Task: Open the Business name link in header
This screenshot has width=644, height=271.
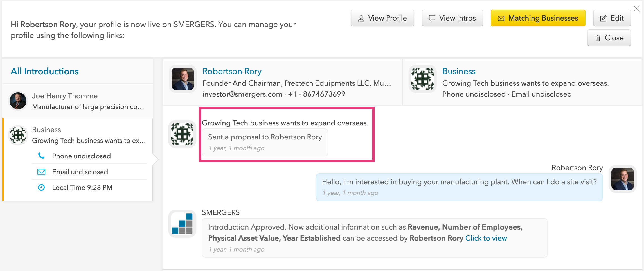Action: [459, 71]
